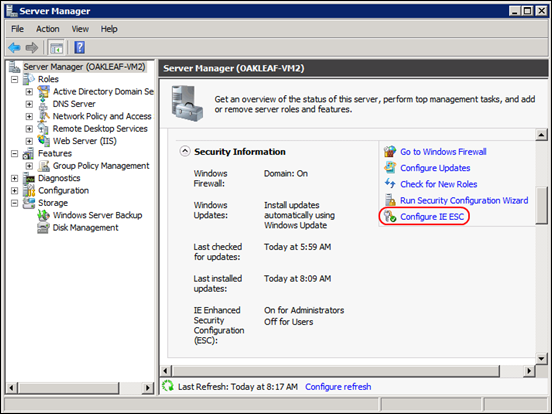Click the Group Policy Management icon
Screen dimensions: 552x414
[x=44, y=166]
